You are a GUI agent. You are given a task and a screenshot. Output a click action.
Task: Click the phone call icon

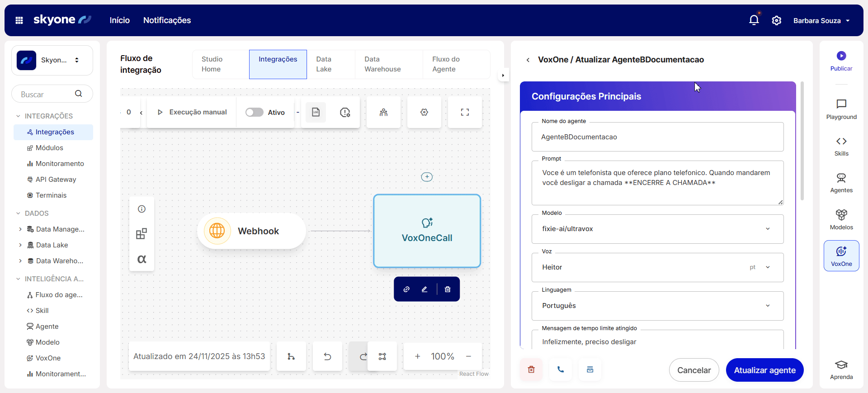(561, 369)
